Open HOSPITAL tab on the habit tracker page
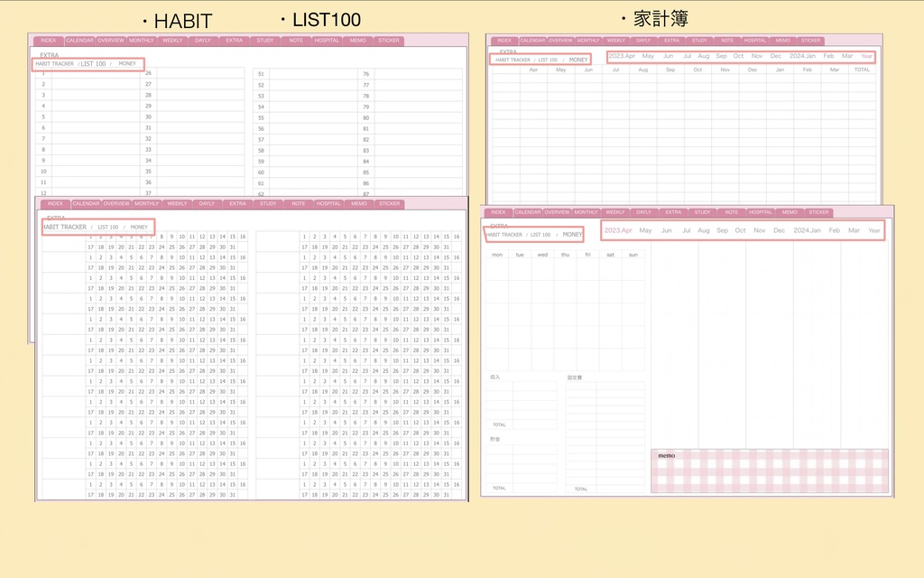 (x=328, y=203)
